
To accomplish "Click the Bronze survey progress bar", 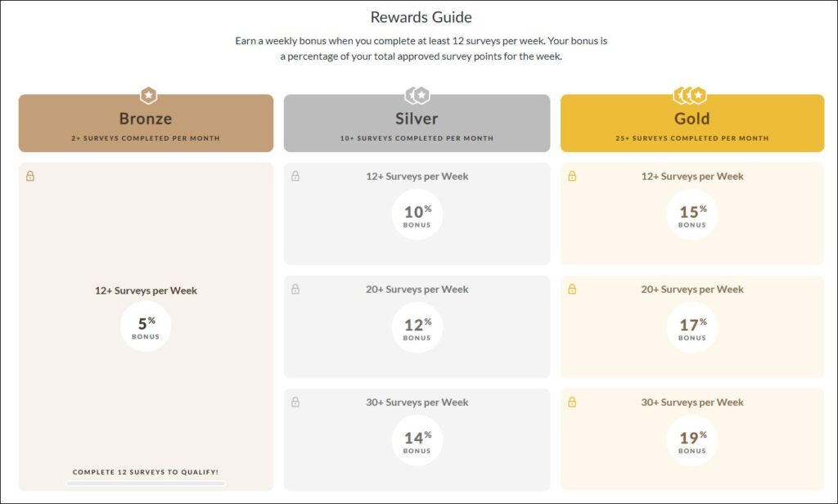I will [x=146, y=484].
